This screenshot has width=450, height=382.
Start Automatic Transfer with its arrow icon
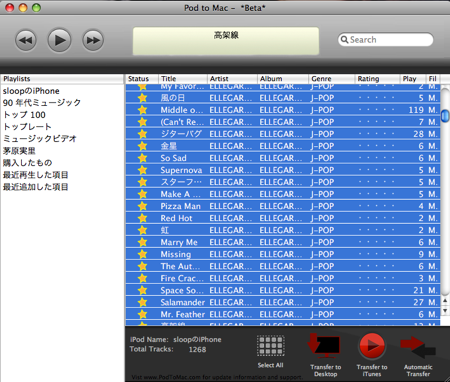418,347
